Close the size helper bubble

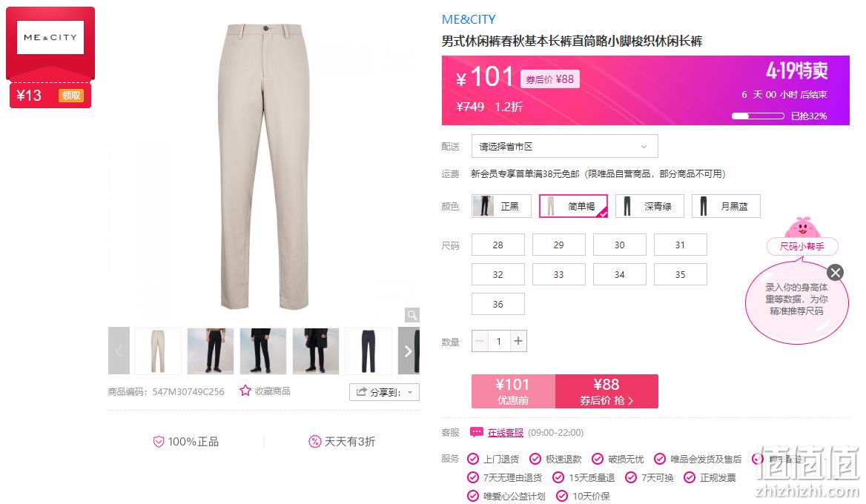click(835, 272)
